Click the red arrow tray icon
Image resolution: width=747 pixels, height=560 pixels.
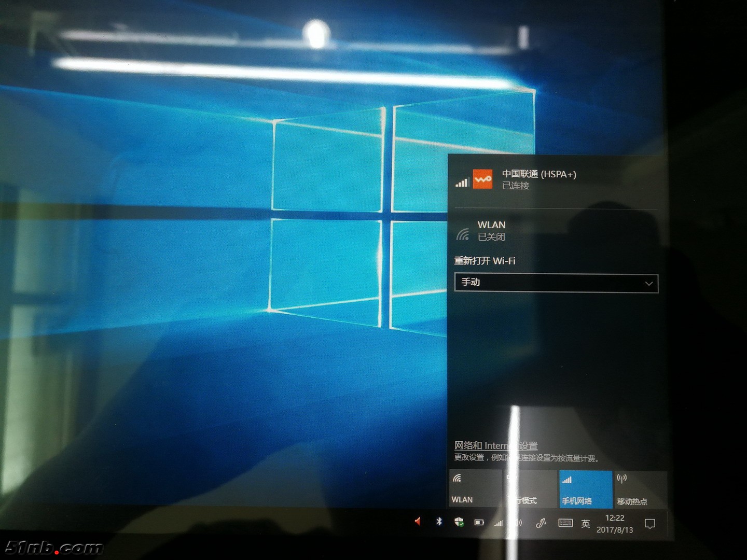pyautogui.click(x=418, y=521)
